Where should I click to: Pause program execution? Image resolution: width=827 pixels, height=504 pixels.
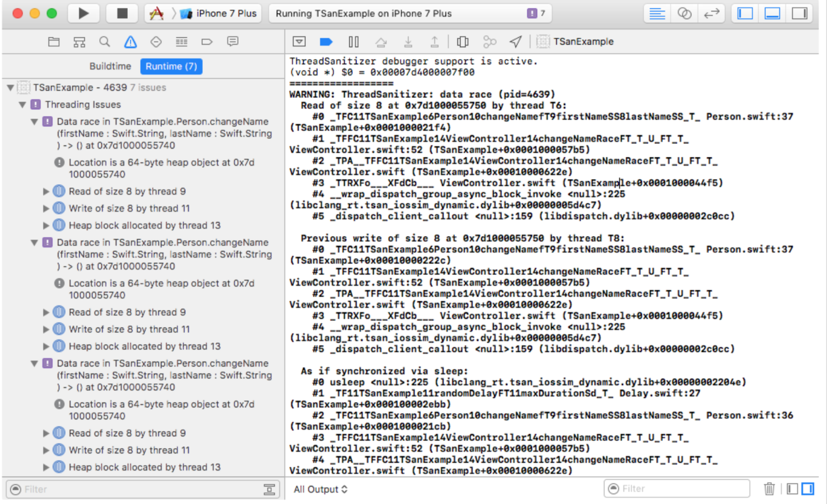[x=353, y=41]
